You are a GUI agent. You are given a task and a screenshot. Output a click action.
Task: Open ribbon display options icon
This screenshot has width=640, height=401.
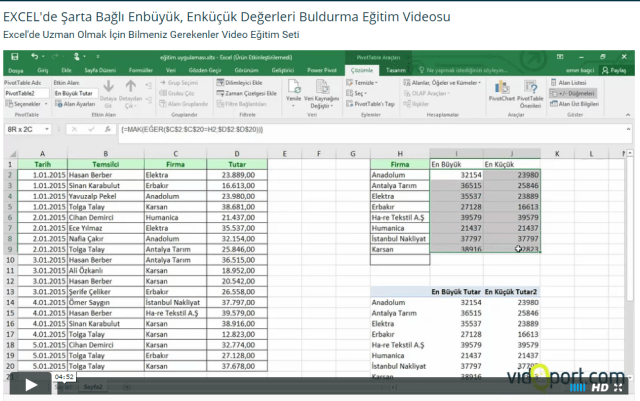[560, 57]
